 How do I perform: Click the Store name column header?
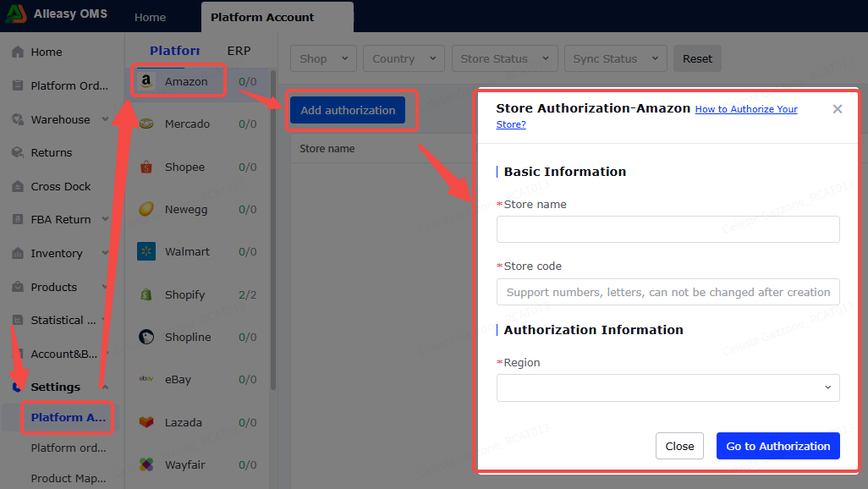327,148
